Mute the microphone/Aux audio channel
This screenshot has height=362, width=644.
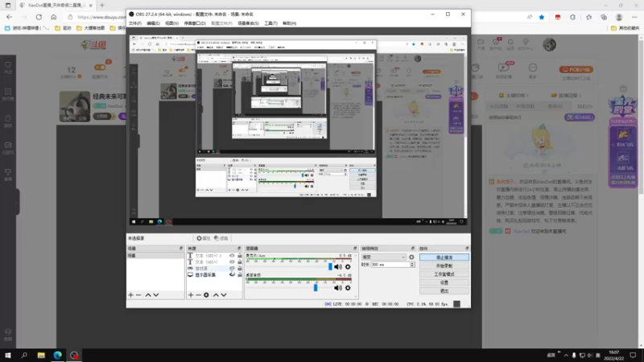[x=337, y=267]
